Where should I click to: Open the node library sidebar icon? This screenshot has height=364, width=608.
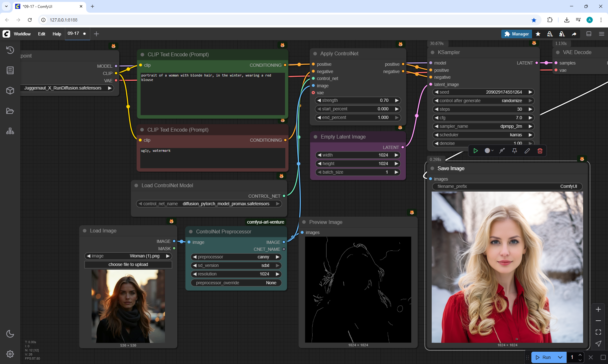click(10, 70)
